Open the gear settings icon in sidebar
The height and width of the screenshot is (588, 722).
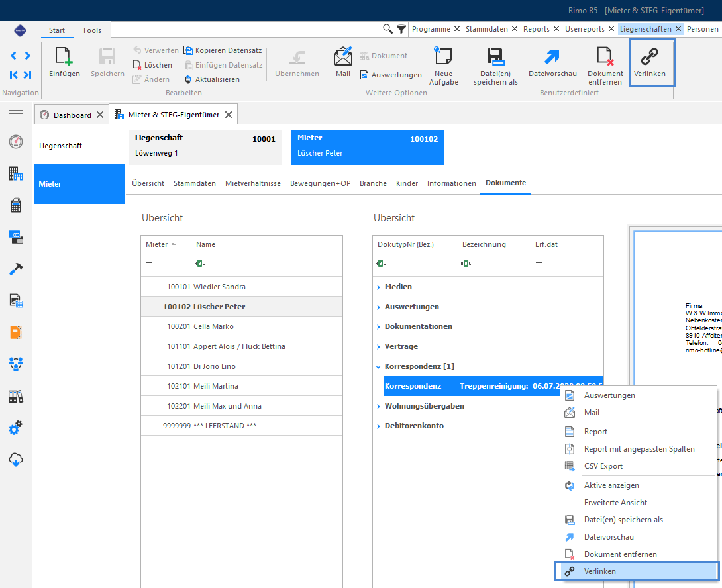click(x=16, y=428)
